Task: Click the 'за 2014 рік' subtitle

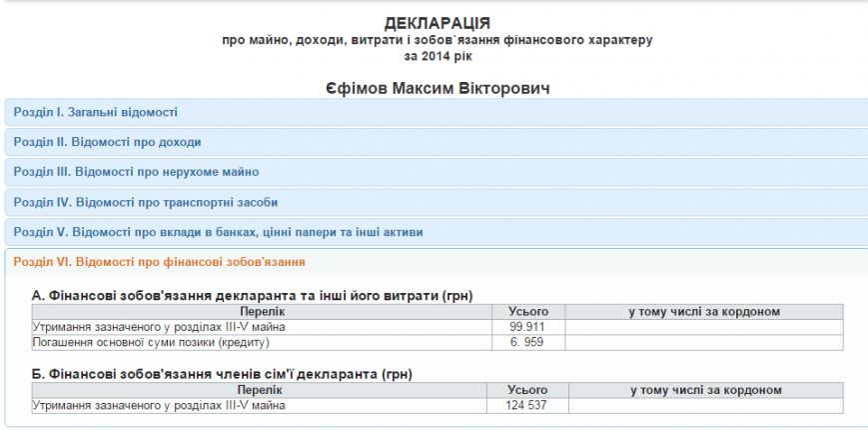Action: (437, 56)
